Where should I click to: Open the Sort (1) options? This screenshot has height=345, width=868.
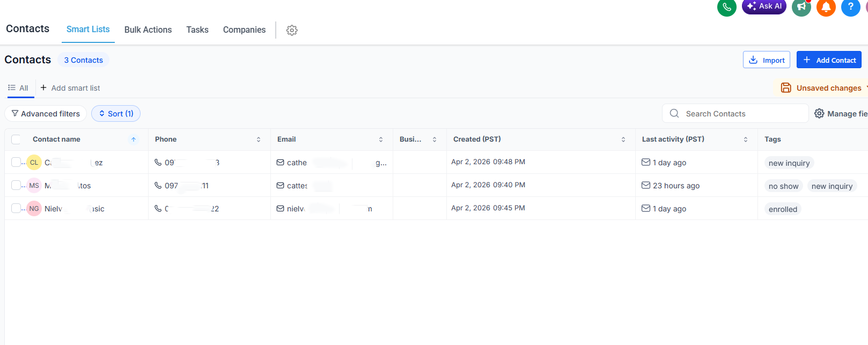[116, 114]
